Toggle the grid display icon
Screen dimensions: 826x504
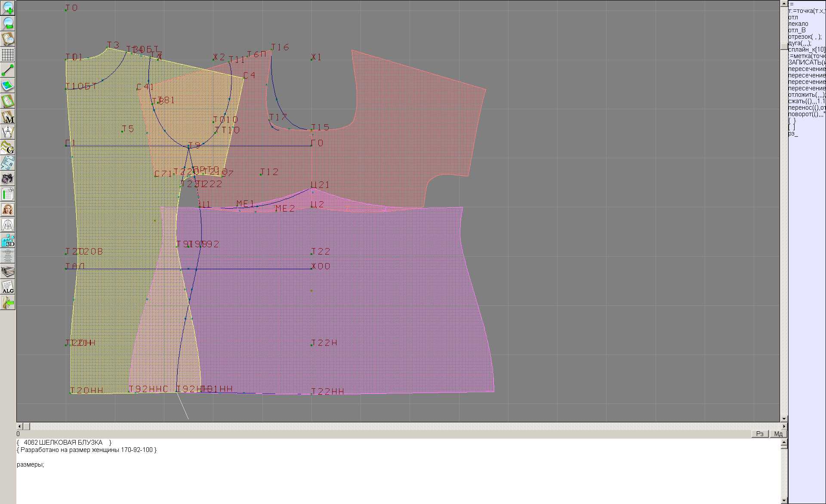click(8, 55)
